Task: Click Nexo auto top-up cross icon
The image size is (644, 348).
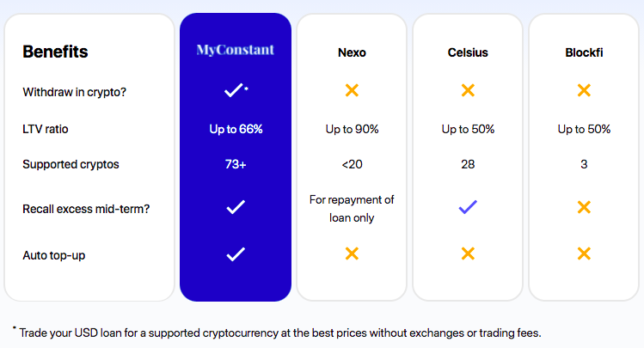Action: 352,253
